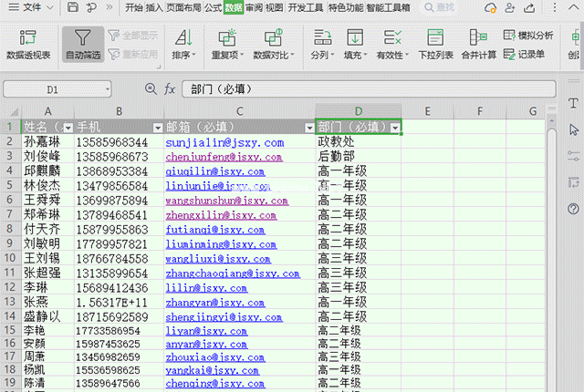Switch to the 开发工具 ribbon tab
Viewport: 584px width, 392px height.
click(x=306, y=7)
